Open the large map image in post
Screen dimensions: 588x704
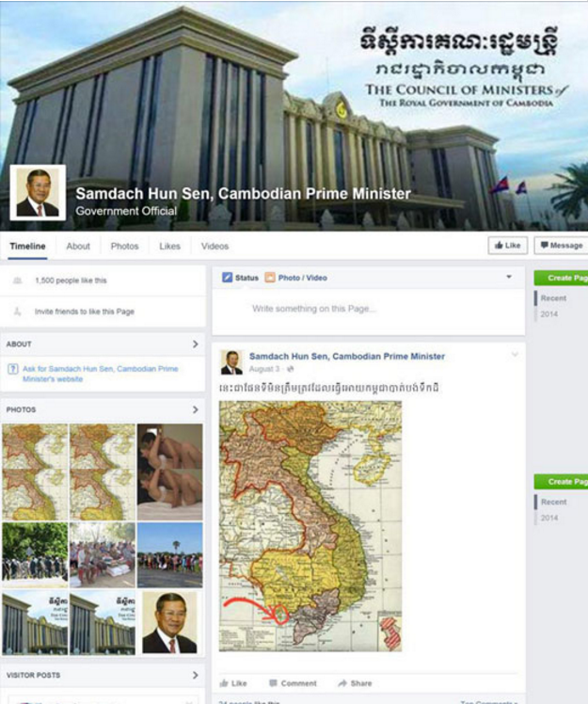coord(310,525)
